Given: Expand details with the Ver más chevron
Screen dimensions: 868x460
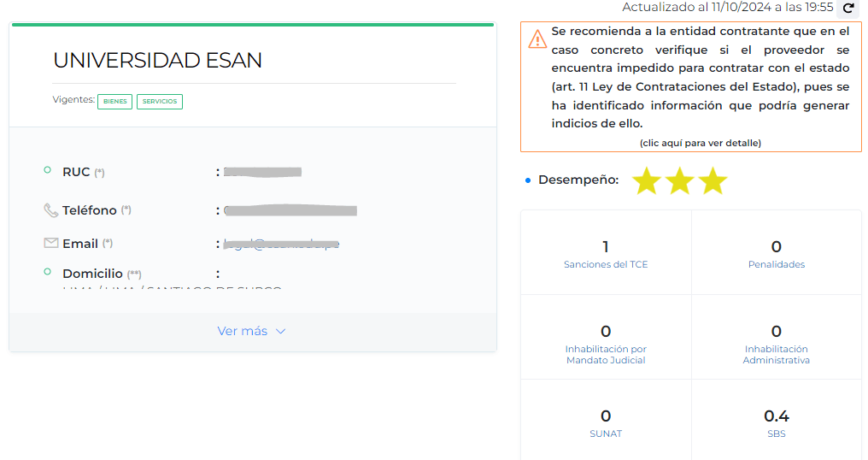Looking at the screenshot, I should [x=281, y=332].
